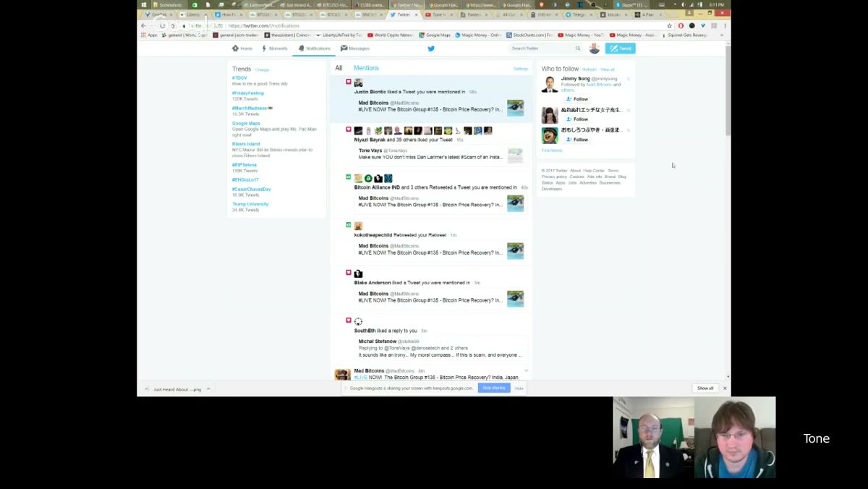Click the search magnifier icon in Twitter
868x489 pixels.
click(578, 48)
